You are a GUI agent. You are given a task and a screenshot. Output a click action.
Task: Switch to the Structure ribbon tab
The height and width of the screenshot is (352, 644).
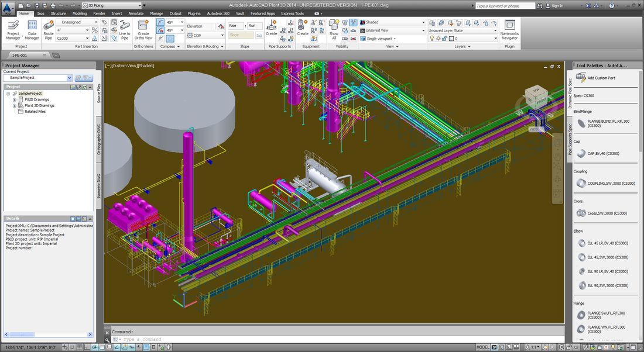(59, 13)
